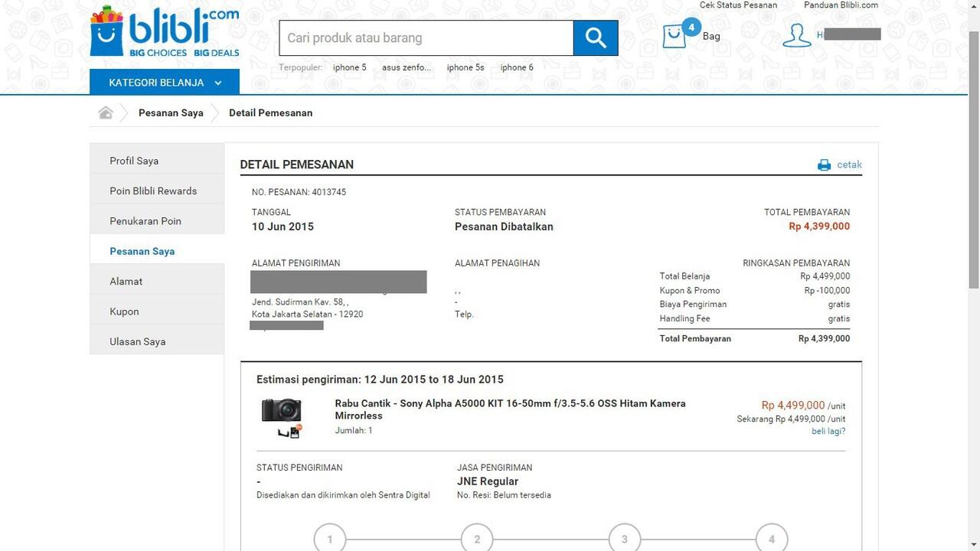Image resolution: width=980 pixels, height=551 pixels.
Task: Expand the KATEGORI BELANJA dropdown
Action: (x=165, y=83)
